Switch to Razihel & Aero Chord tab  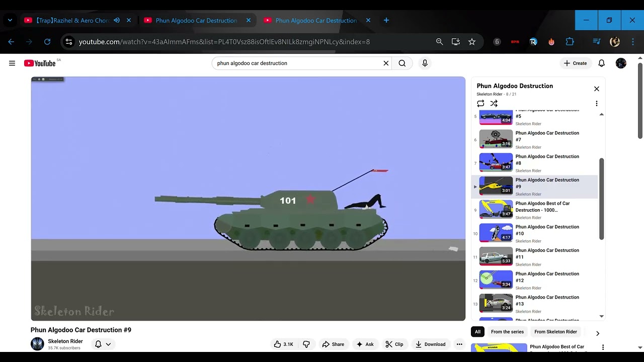73,21
